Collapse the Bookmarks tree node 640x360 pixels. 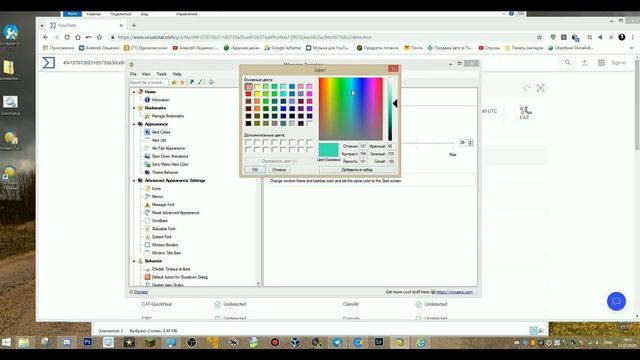[x=134, y=108]
